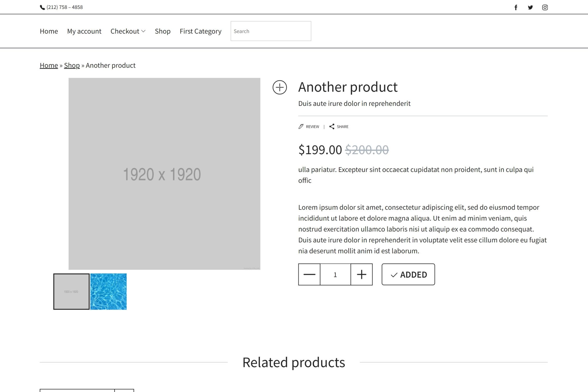
Task: Open the Twitter social icon
Action: 530,7
